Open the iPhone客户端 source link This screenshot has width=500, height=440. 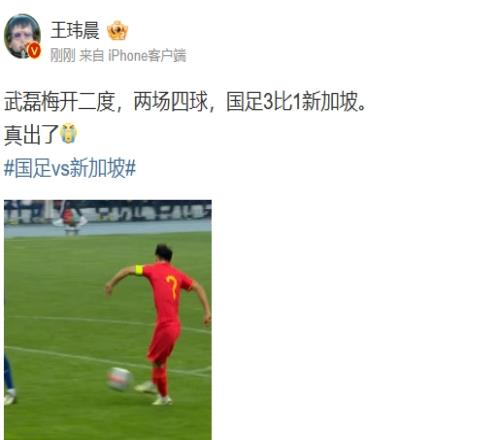(147, 55)
